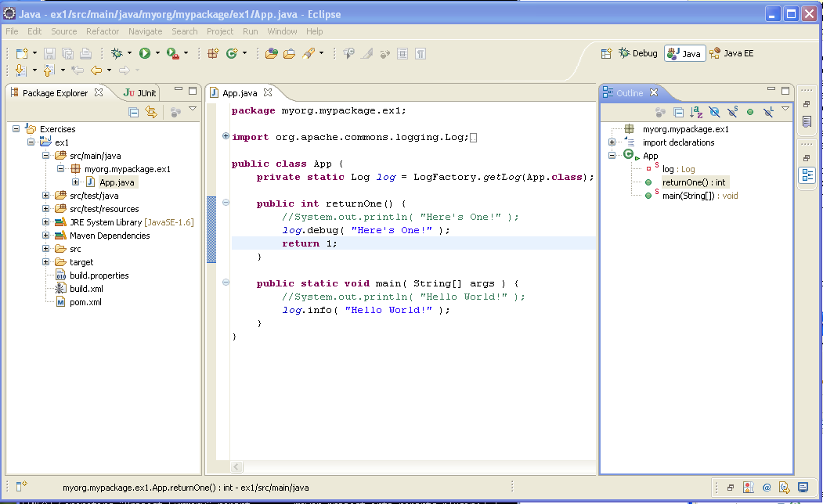Maximize the Package Explorer view
823x504 pixels.
[193, 91]
